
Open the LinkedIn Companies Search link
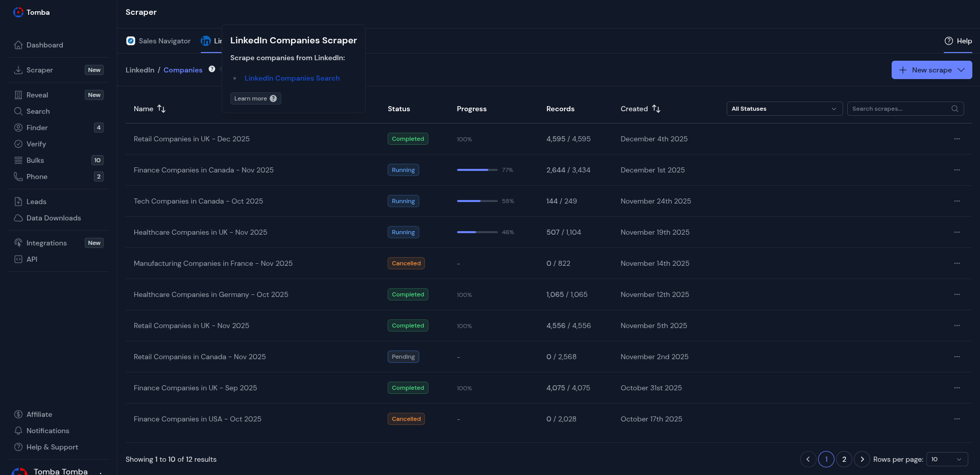click(x=292, y=78)
